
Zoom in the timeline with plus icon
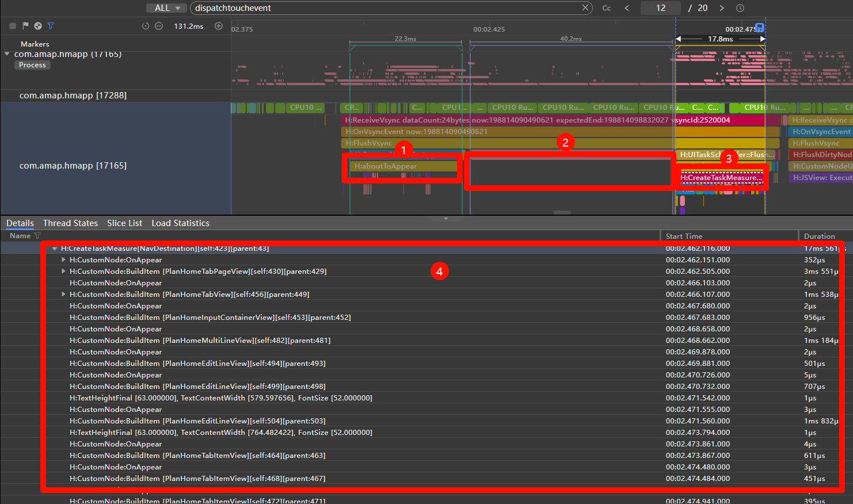(x=219, y=26)
